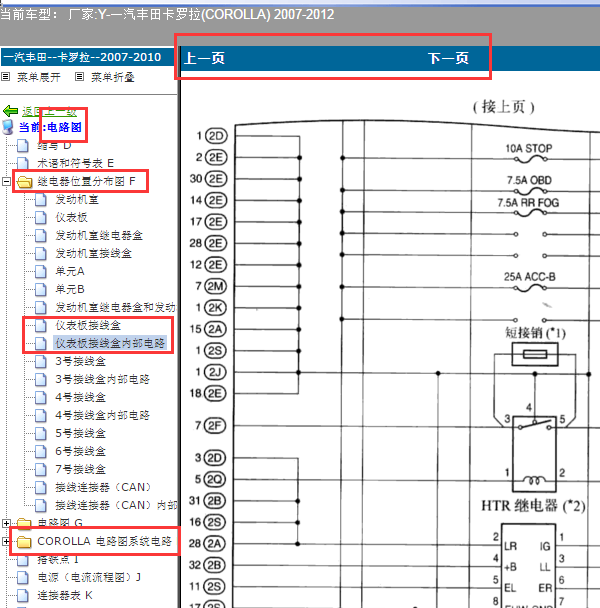Click the page icon beside 3号接线盒内部电路

click(x=41, y=379)
